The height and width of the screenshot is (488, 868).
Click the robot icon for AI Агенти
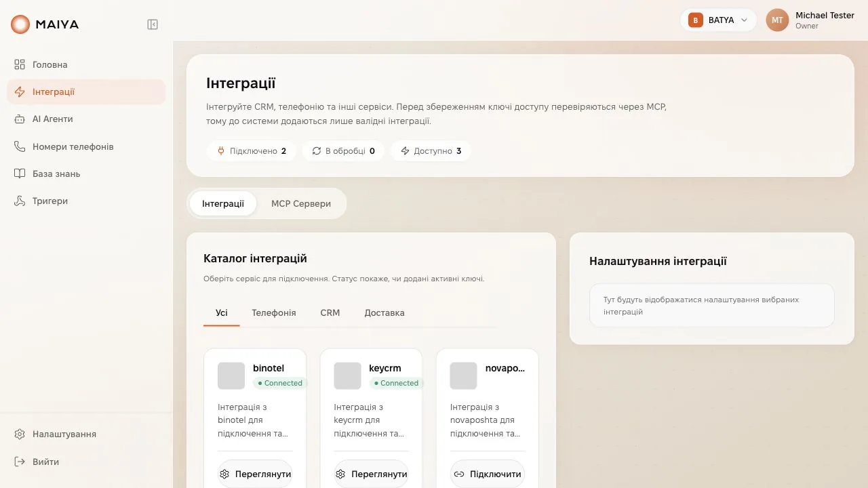point(20,119)
